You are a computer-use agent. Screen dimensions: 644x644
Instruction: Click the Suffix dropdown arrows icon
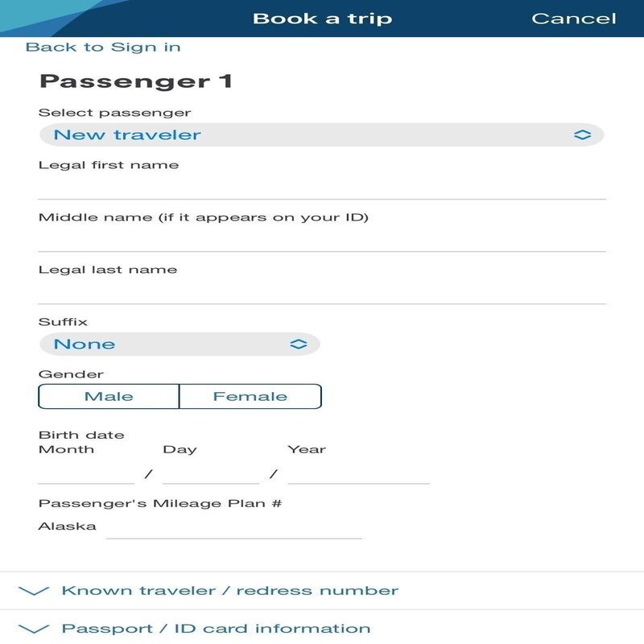click(298, 345)
